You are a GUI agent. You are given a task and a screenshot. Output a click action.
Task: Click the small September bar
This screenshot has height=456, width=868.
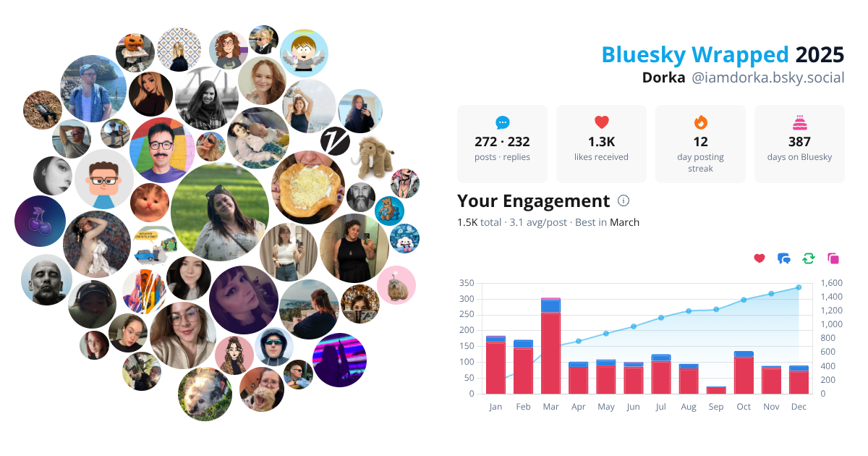coord(716,390)
